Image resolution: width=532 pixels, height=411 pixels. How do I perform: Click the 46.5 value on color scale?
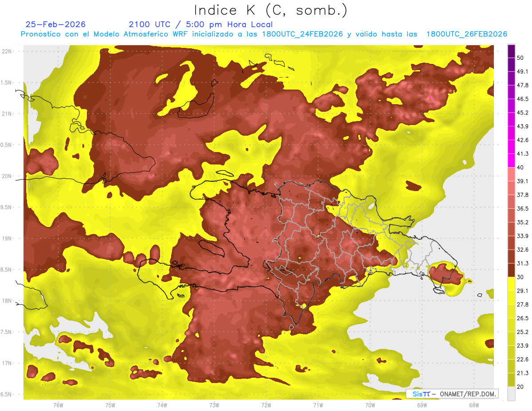click(523, 99)
